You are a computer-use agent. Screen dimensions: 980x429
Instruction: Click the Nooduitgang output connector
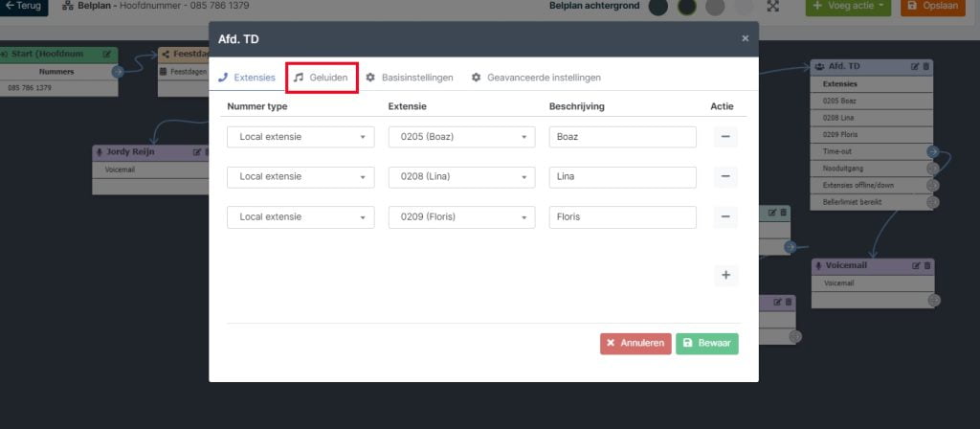[932, 169]
